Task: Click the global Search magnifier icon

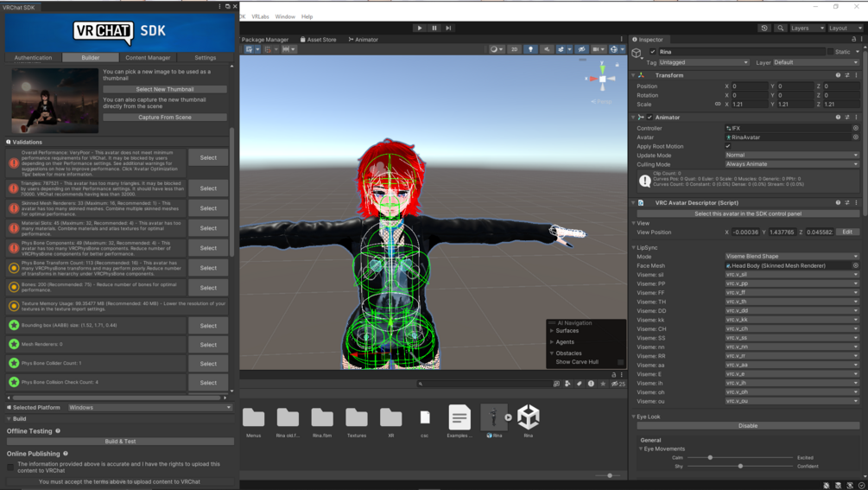Action: [780, 28]
